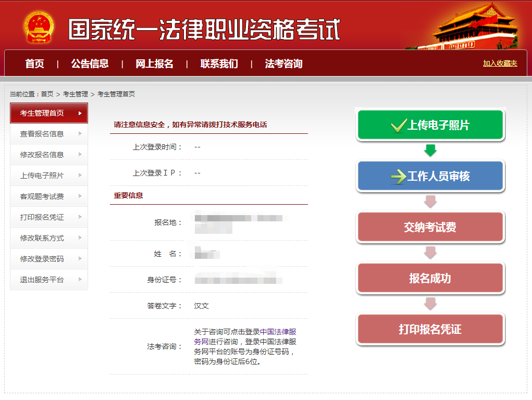
Task: Click the arrow beside 打印报名凭证 in sidebar
Action: pyautogui.click(x=80, y=217)
